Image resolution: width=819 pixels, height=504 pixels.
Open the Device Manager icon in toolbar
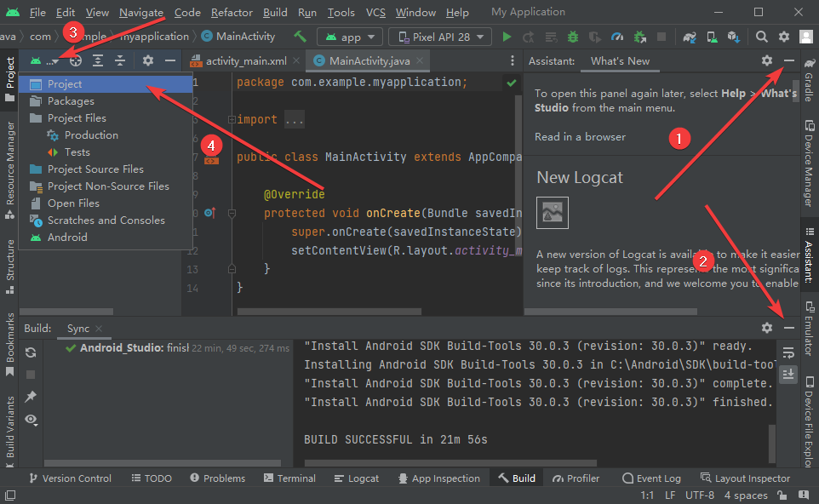pos(712,37)
